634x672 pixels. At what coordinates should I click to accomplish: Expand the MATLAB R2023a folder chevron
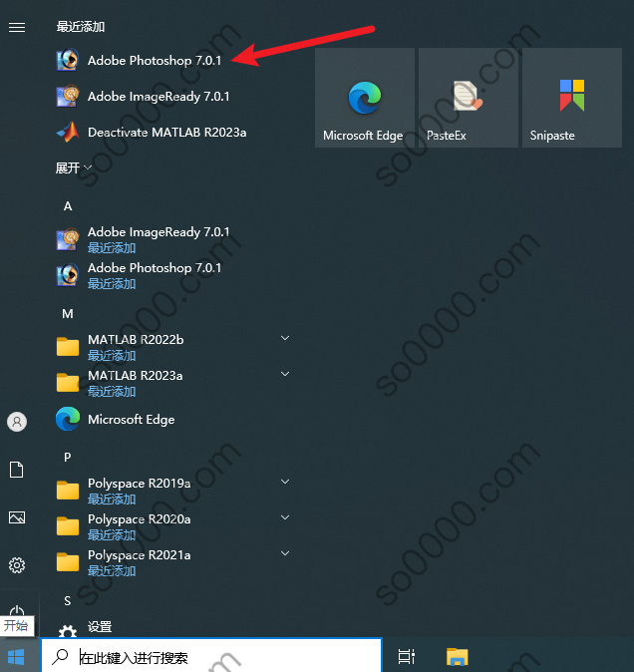pyautogui.click(x=285, y=374)
